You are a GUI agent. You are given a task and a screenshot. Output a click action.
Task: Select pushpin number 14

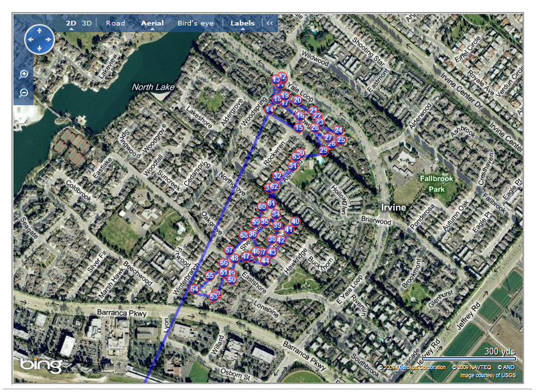click(269, 110)
